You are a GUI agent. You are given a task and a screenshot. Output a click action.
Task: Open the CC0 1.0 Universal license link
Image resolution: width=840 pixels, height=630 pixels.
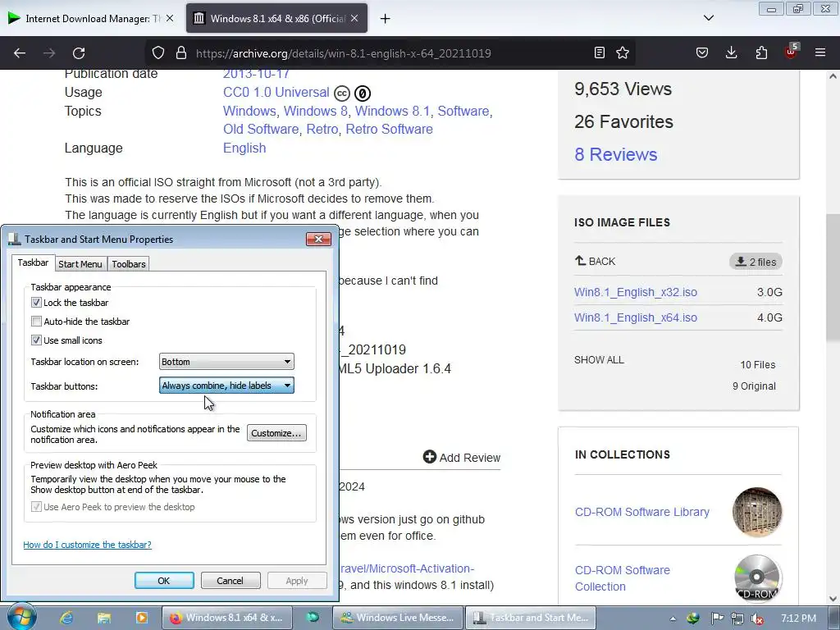276,92
